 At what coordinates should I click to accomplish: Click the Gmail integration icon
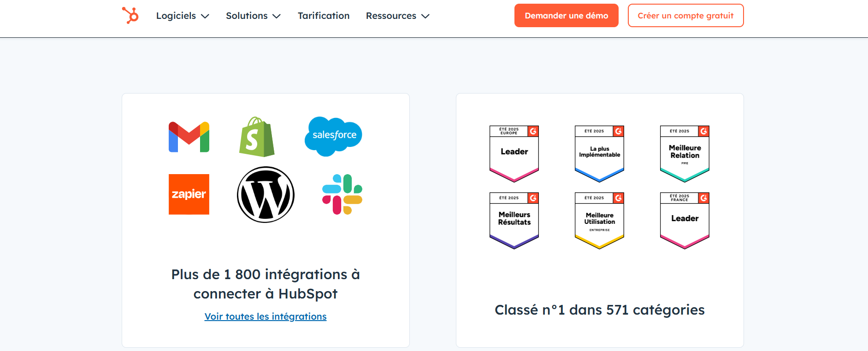point(189,137)
